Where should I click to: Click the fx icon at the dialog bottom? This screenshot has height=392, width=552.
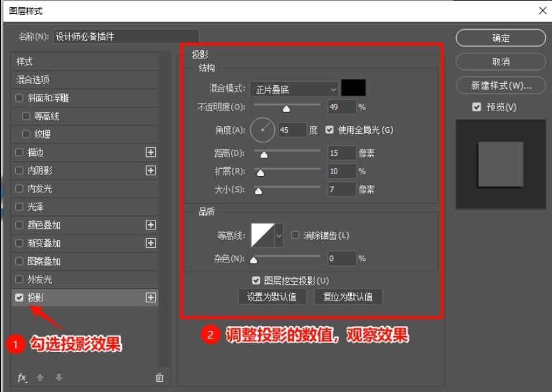point(20,377)
